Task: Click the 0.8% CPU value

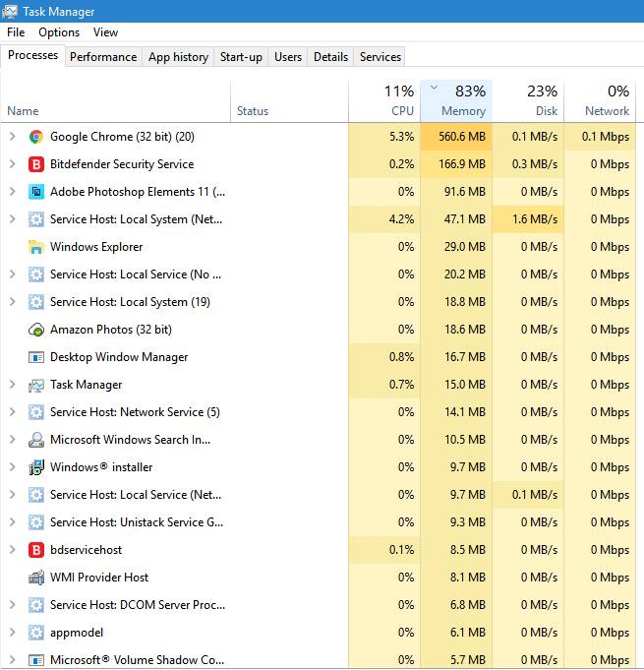Action: pyautogui.click(x=401, y=357)
